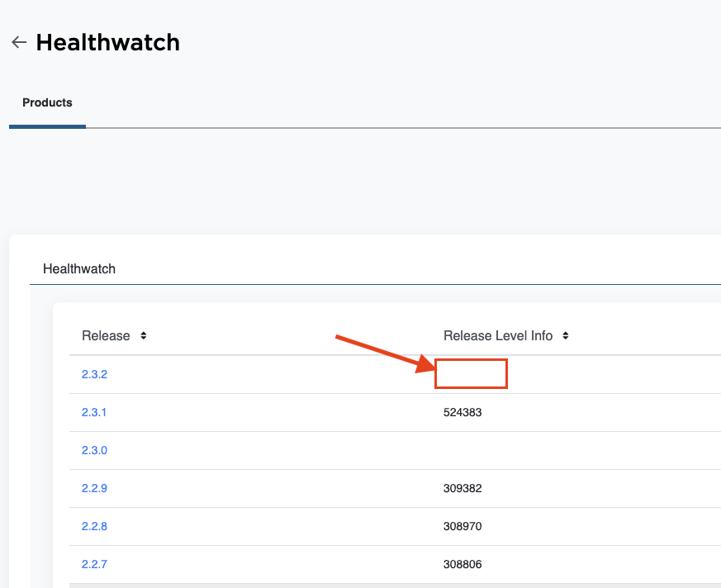This screenshot has width=721, height=588.
Task: Click the back arrow beside Healthwatch title
Action: click(19, 42)
